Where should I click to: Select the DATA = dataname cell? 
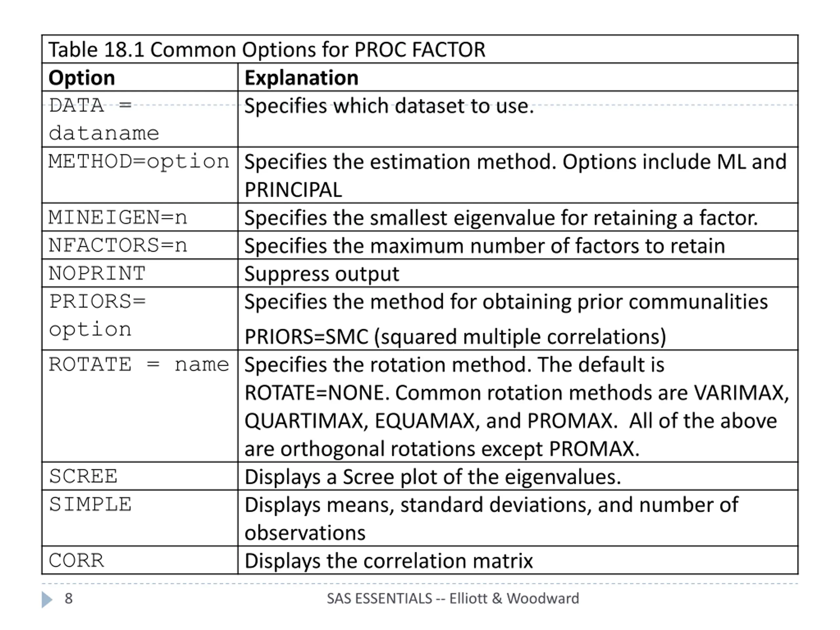tap(140, 119)
